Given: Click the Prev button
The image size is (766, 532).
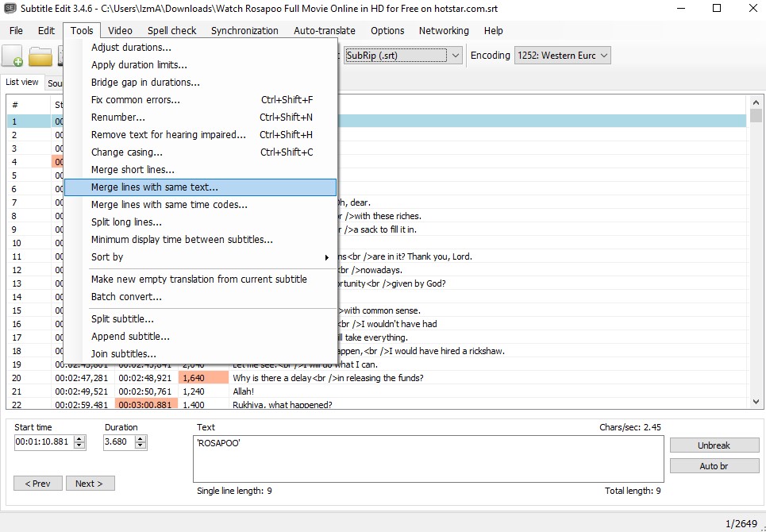Looking at the screenshot, I should [x=37, y=484].
